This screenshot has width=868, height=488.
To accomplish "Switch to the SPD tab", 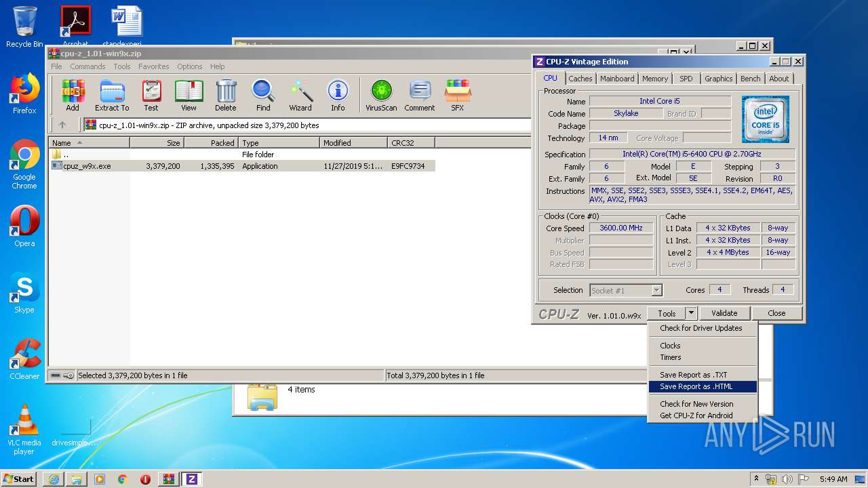I will 686,79.
